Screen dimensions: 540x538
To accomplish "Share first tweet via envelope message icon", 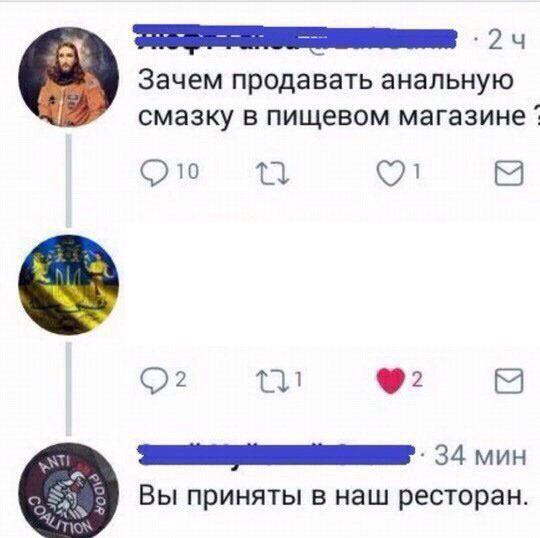I will click(509, 173).
